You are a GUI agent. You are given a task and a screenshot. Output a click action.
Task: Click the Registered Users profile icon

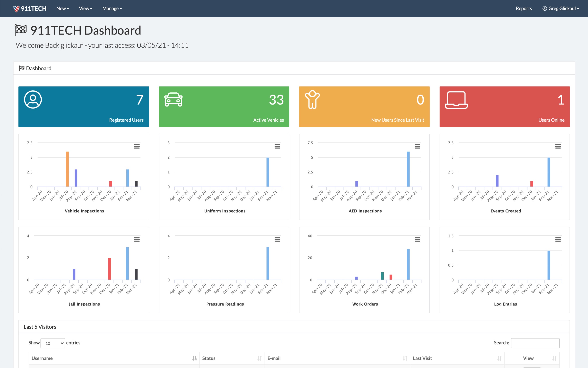[33, 100]
